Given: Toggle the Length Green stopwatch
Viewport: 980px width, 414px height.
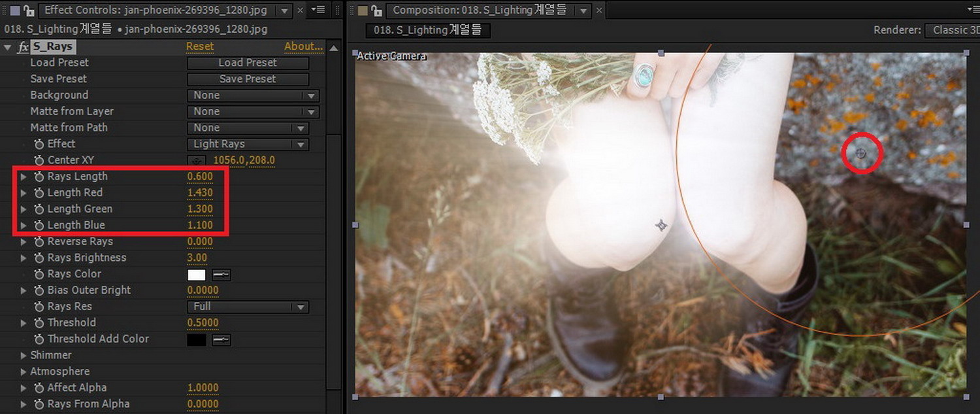Looking at the screenshot, I should click(39, 209).
